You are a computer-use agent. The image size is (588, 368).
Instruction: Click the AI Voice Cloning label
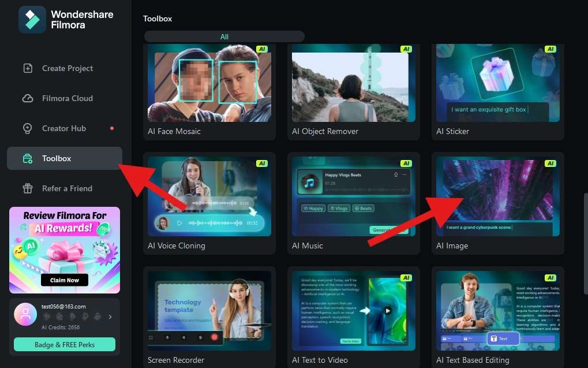(176, 246)
